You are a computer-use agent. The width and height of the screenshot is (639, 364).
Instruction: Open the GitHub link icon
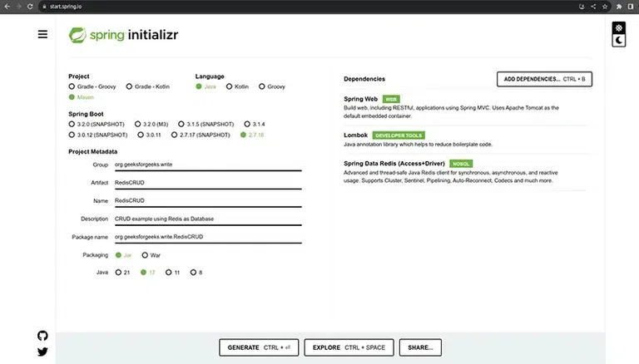[42, 336]
